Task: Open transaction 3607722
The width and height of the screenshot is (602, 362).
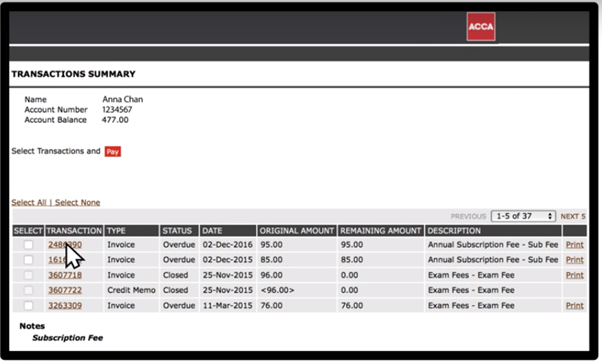Action: point(65,290)
